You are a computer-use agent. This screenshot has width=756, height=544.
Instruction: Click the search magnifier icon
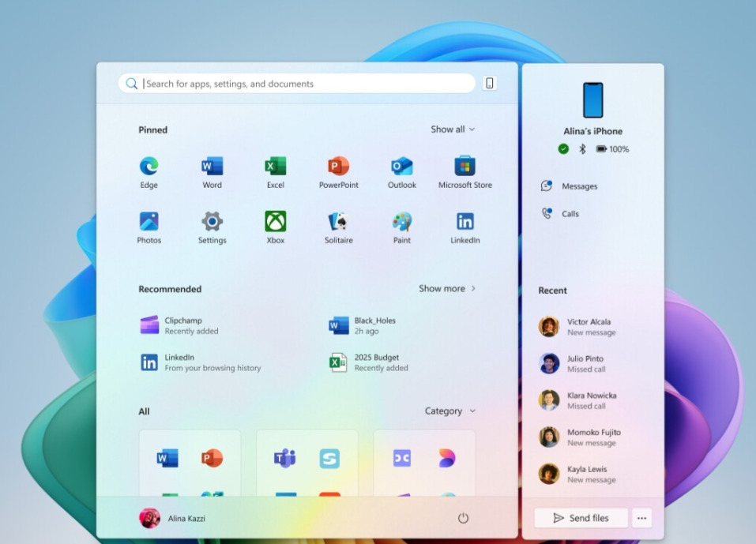click(x=131, y=84)
